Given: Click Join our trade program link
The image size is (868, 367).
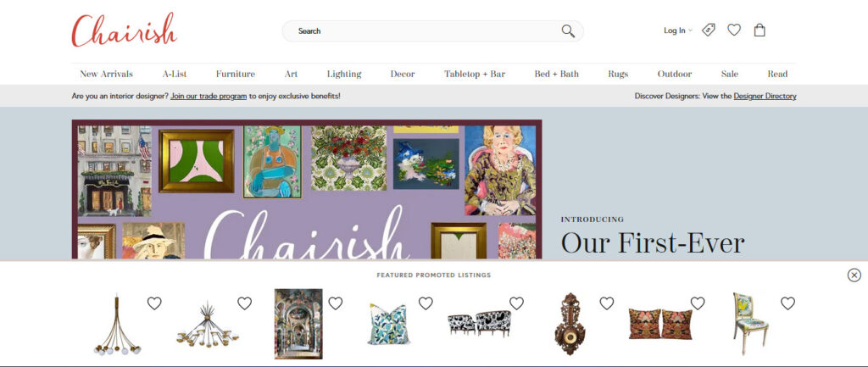Looking at the screenshot, I should click(209, 97).
